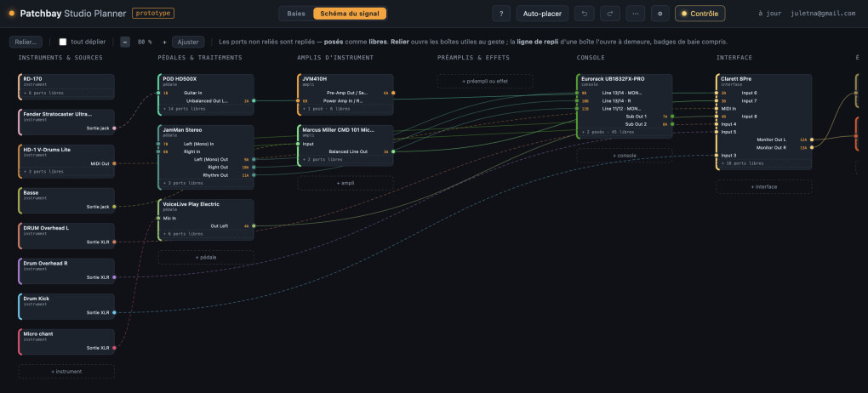Expand POD HD500X '+ 14 ports libres' row

pyautogui.click(x=207, y=109)
